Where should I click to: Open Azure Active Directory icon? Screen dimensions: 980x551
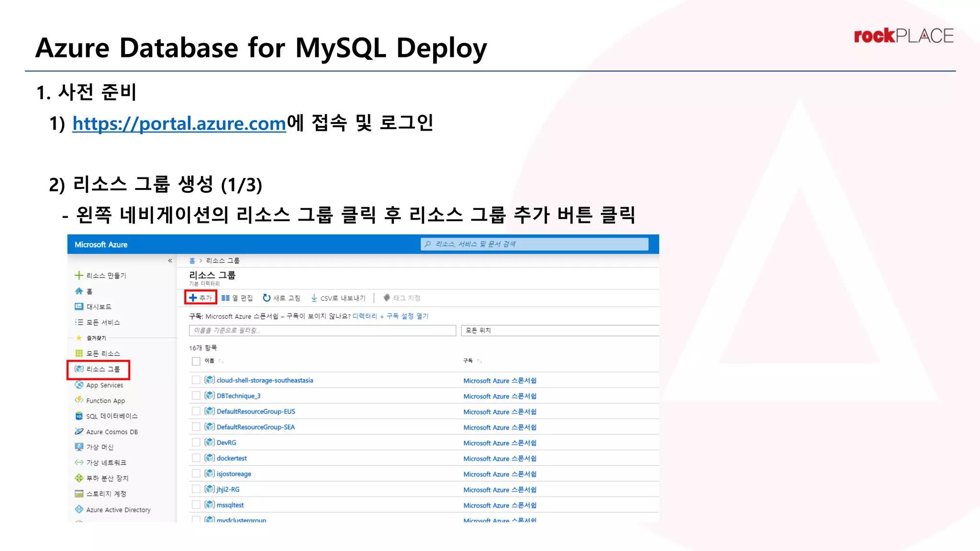tap(79, 509)
